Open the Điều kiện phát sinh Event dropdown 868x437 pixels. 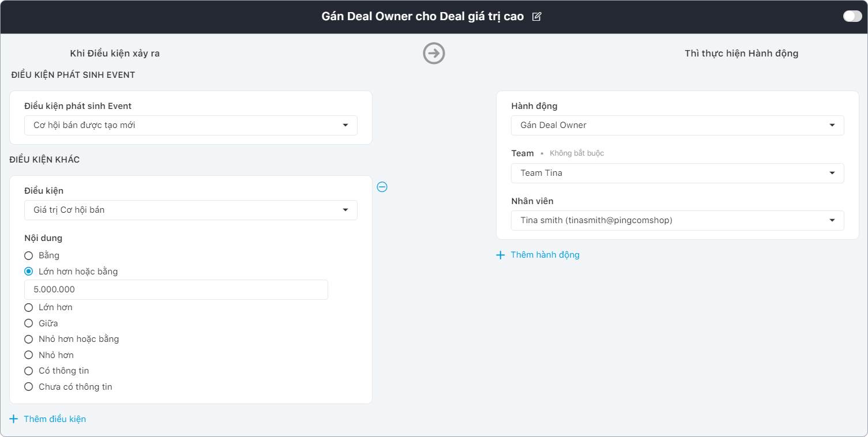point(191,125)
